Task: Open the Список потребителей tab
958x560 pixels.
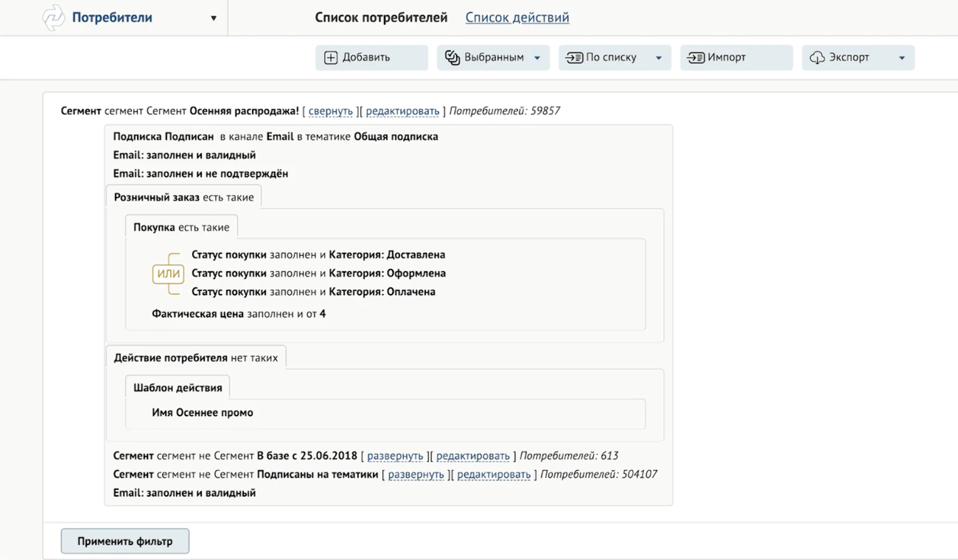Action: [381, 17]
